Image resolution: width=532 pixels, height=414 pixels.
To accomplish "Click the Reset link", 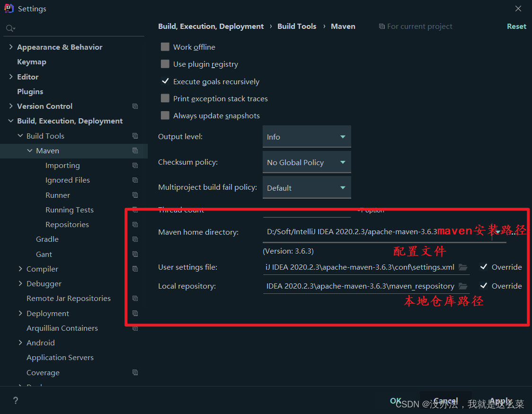I will pos(516,26).
